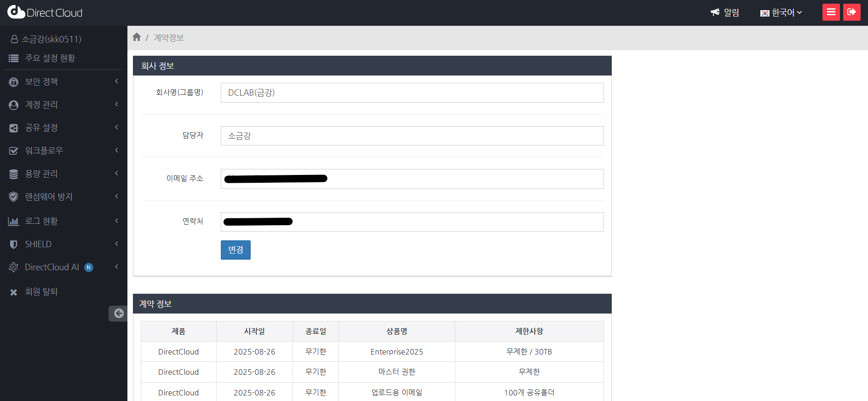This screenshot has width=868, height=401.
Task: Click the 제품 column header
Action: click(178, 331)
